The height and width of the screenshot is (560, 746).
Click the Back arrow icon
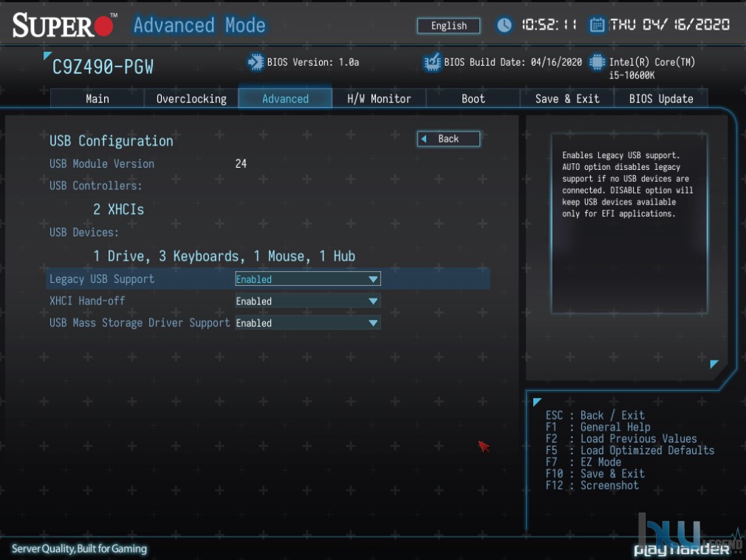pyautogui.click(x=424, y=139)
